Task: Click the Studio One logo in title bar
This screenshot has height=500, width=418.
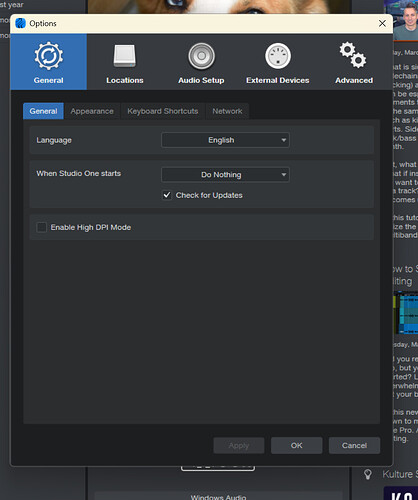Action: pyautogui.click(x=21, y=23)
